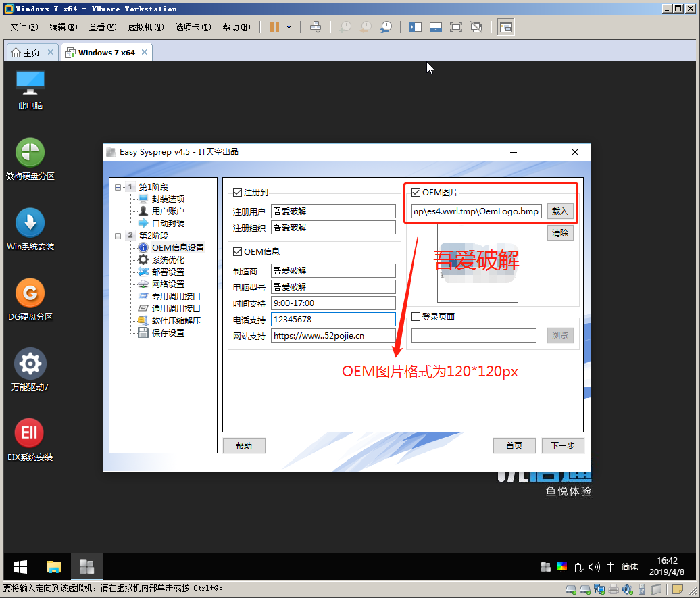The height and width of the screenshot is (598, 700).
Task: Click the console view toolbar icon
Action: [505, 27]
